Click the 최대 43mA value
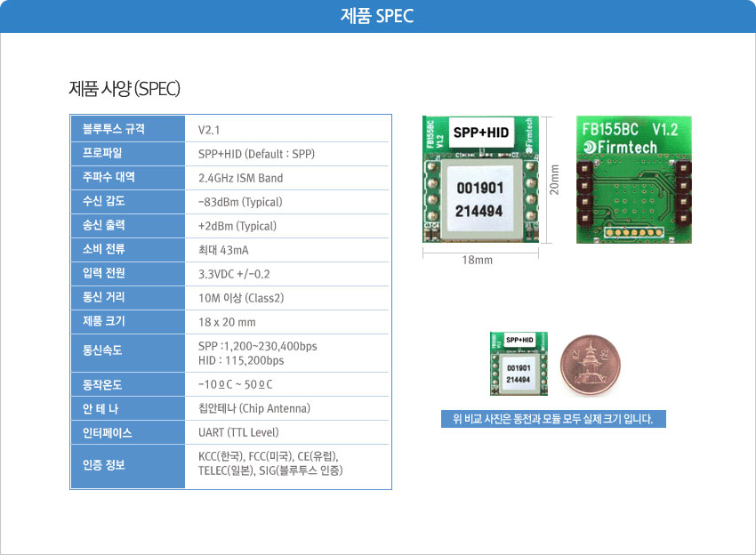Screen dimensions: 756x555 pyautogui.click(x=223, y=250)
